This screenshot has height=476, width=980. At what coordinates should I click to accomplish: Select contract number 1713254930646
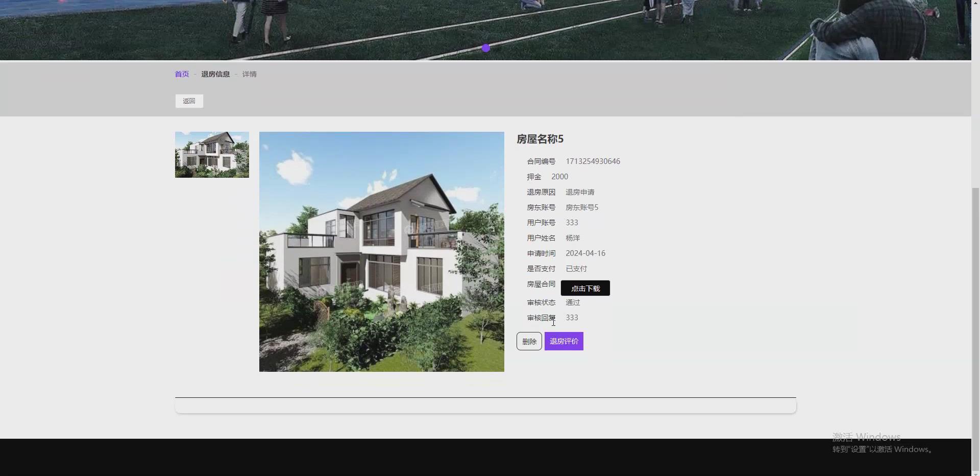tap(593, 161)
